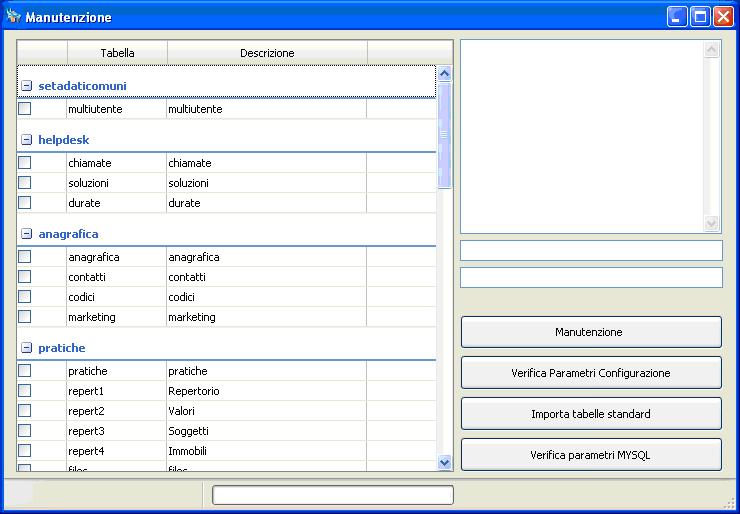Click the table list scroll up arrow
Viewport: 740px width, 514px height.
coord(445,74)
